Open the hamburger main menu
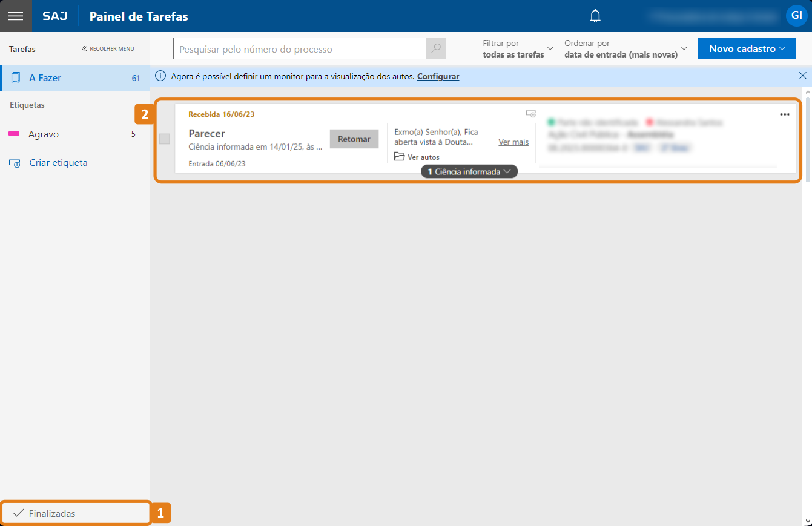 pyautogui.click(x=16, y=16)
